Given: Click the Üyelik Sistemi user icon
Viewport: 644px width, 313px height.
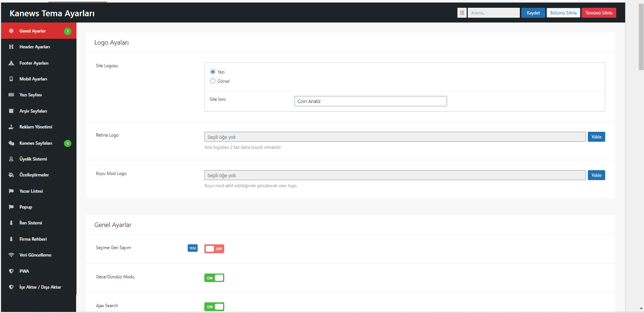Looking at the screenshot, I should pos(11,159).
